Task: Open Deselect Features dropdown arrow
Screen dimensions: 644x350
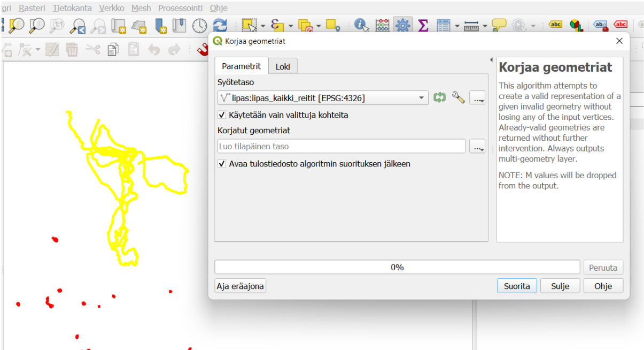Action: [x=319, y=26]
